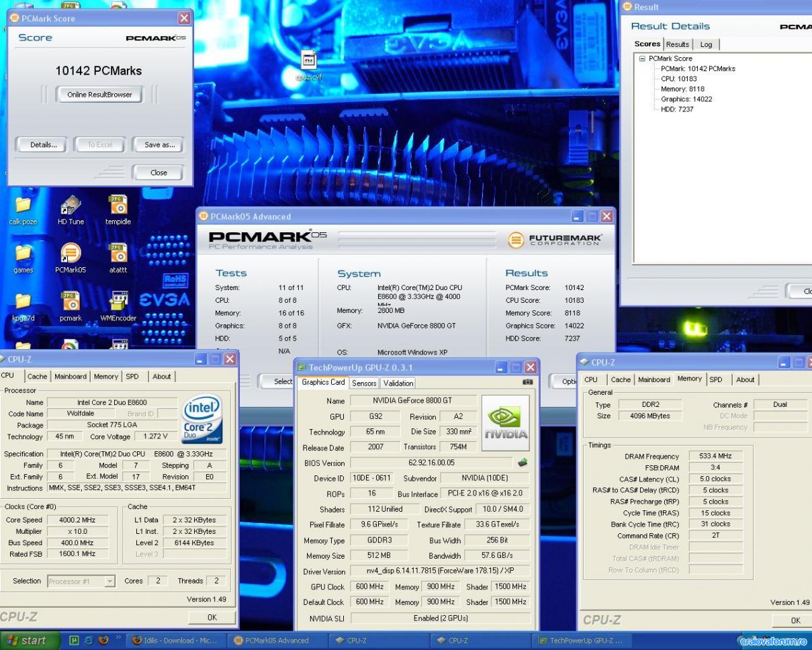The height and width of the screenshot is (650, 812).
Task: Click the green quick launch icon
Action: [x=75, y=640]
